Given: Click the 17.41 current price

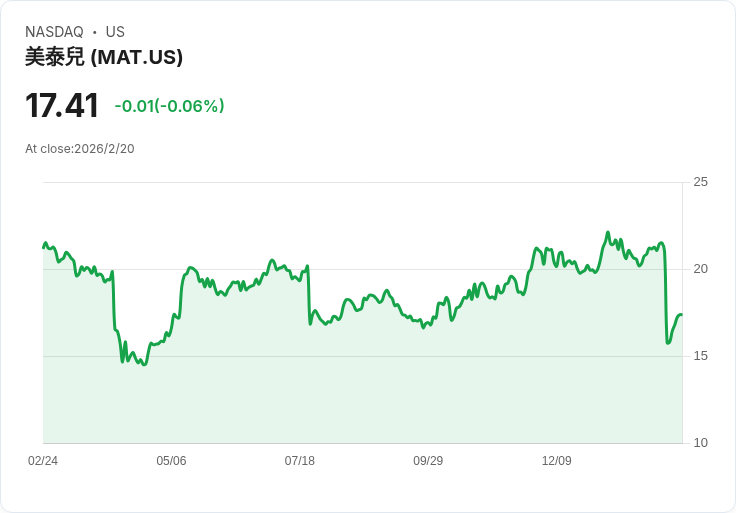Looking at the screenshot, I should click(62, 105).
